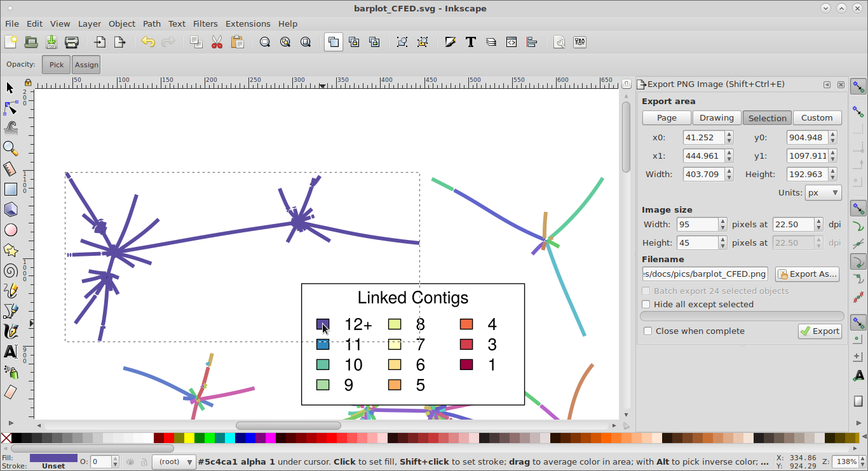Click the Print document icon
This screenshot has height=471, width=868.
pos(72,42)
